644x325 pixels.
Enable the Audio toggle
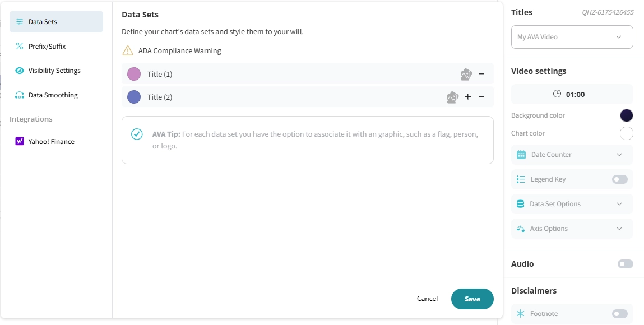(625, 264)
